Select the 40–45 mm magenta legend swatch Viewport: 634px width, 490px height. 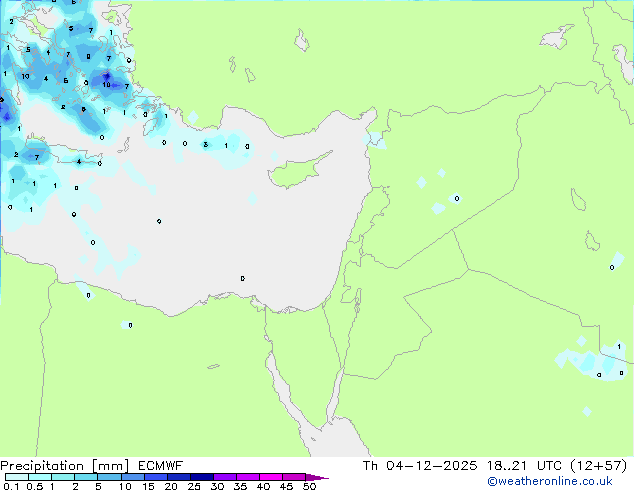[x=271, y=477]
